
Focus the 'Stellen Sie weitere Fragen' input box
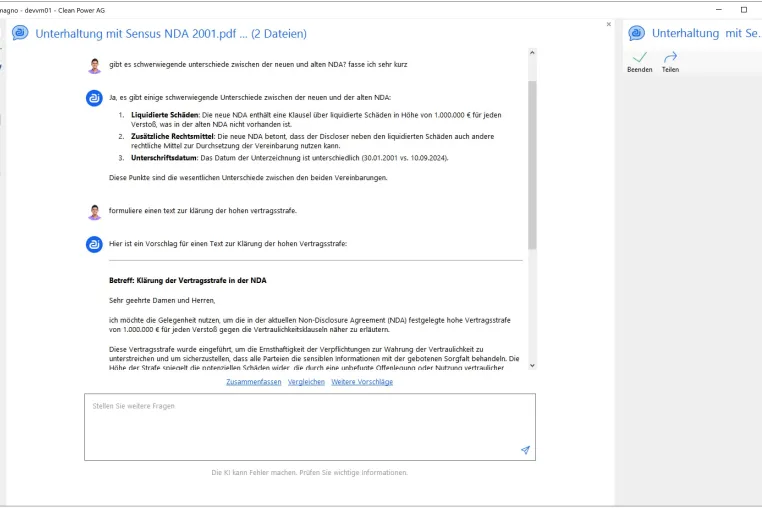point(310,427)
